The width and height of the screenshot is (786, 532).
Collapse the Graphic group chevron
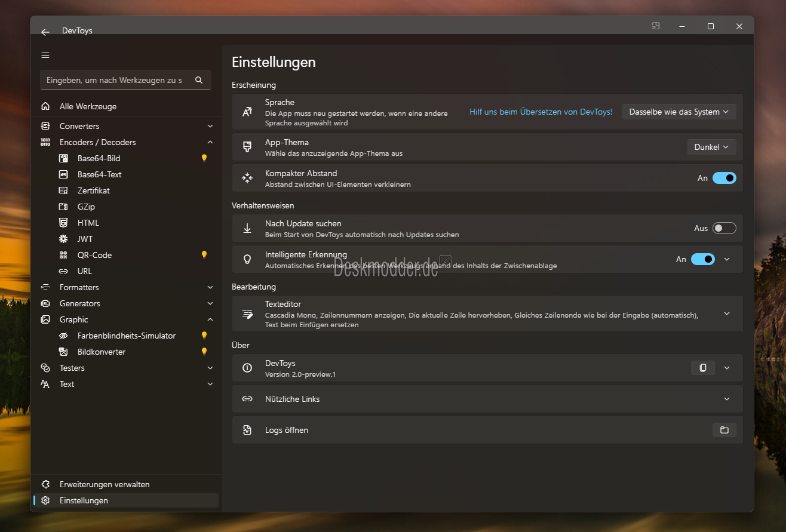(210, 319)
